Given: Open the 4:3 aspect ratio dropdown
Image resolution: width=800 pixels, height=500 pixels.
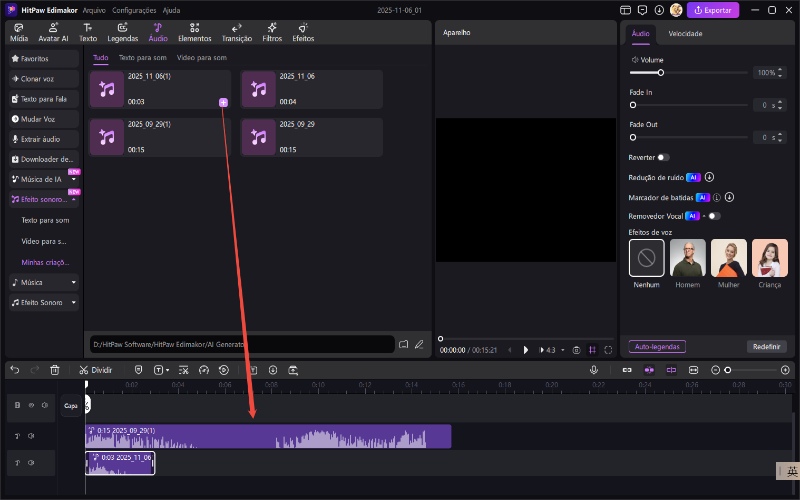Looking at the screenshot, I should point(550,350).
